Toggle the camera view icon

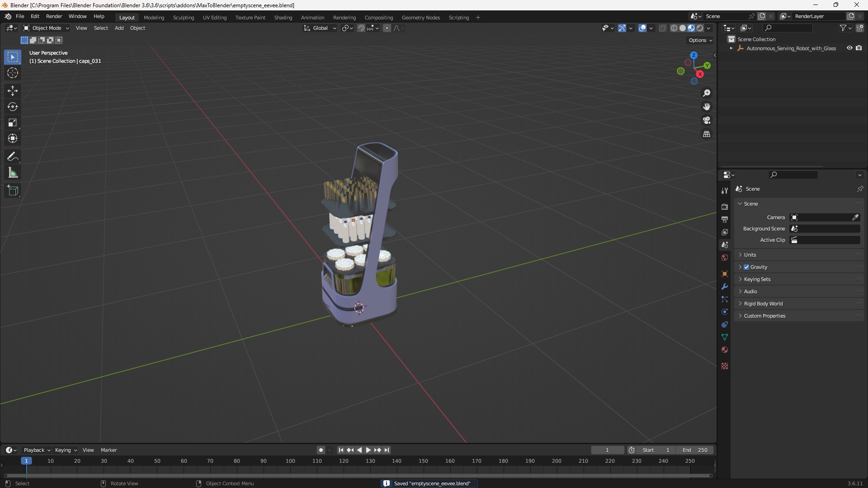(x=707, y=120)
